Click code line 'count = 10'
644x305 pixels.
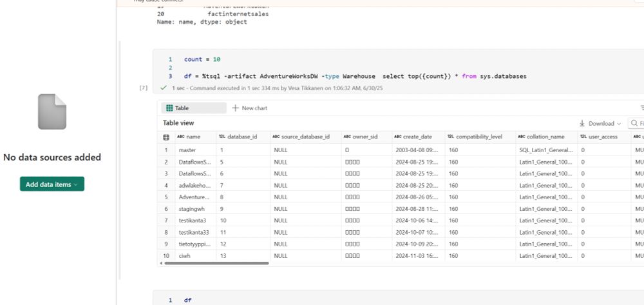coord(202,59)
